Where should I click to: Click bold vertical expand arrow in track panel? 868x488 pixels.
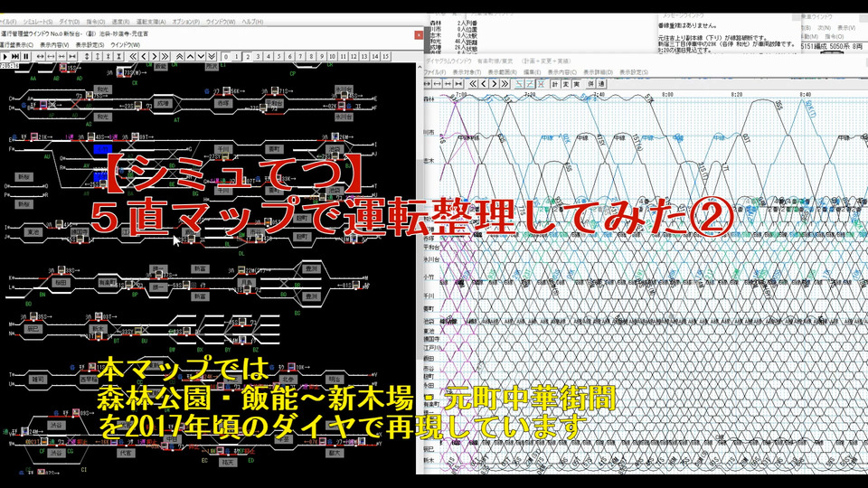click(x=87, y=56)
